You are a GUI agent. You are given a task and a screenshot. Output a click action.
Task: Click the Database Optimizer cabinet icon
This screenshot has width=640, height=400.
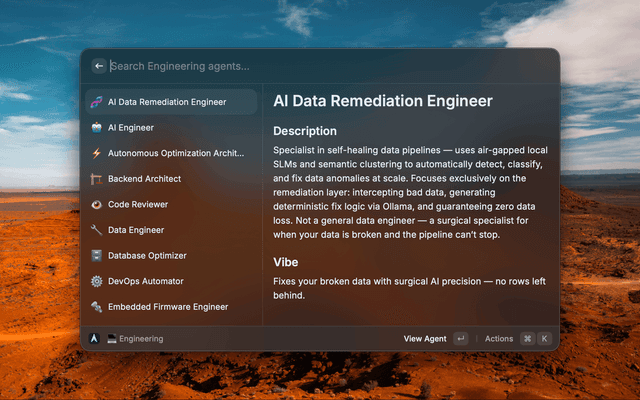click(97, 256)
